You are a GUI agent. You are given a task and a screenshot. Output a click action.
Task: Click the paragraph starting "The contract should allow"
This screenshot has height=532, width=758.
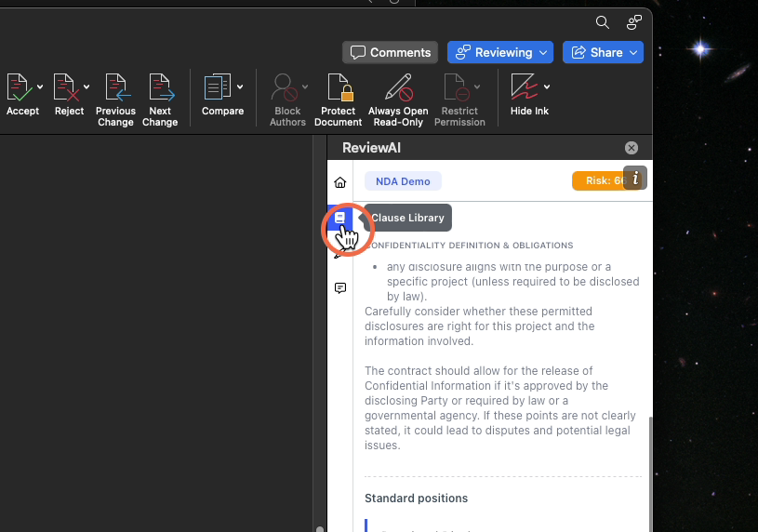click(499, 408)
